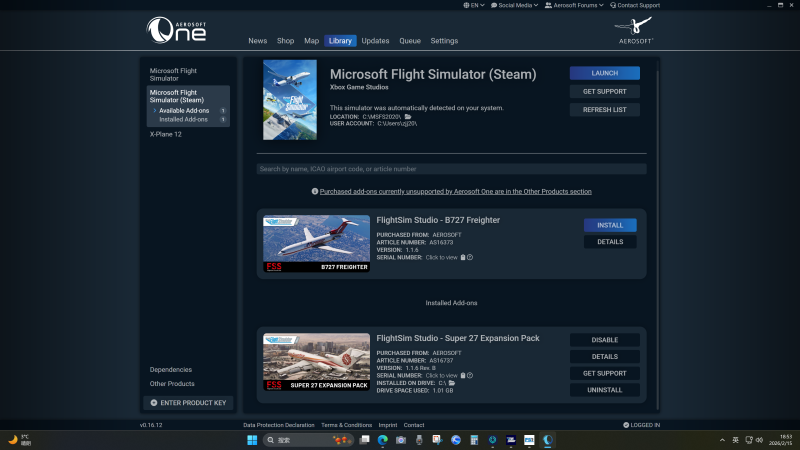Copy B727 Freighter serial number clipboard icon
The width and height of the screenshot is (800, 450).
[463, 258]
